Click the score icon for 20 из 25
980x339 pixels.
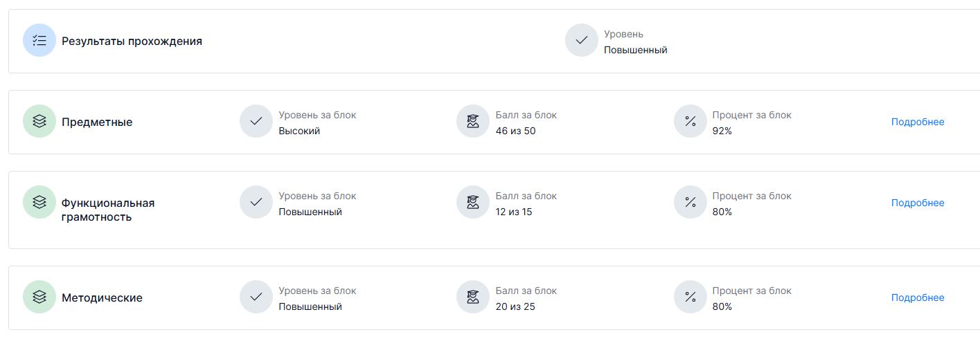tap(473, 297)
